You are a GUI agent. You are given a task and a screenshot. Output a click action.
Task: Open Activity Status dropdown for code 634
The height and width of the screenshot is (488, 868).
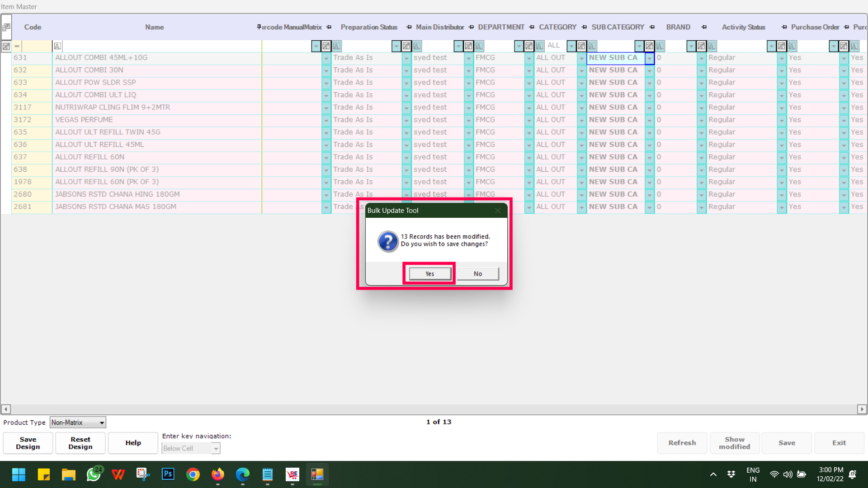[x=781, y=95]
